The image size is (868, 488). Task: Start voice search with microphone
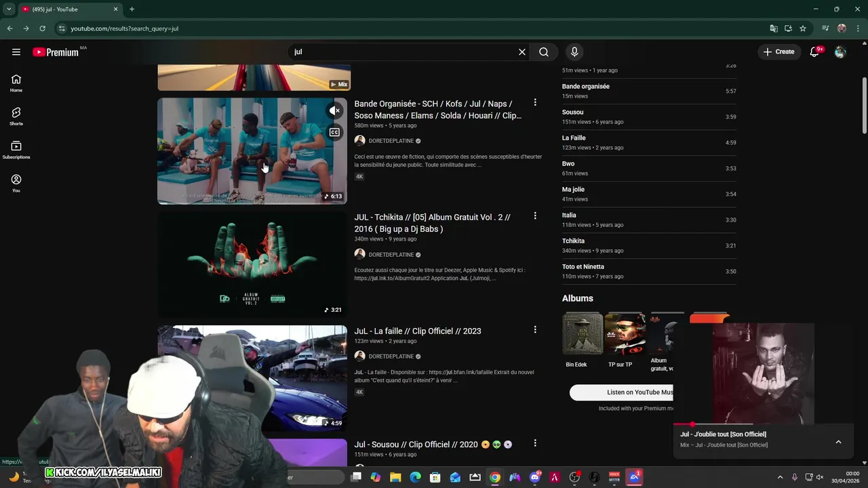574,52
